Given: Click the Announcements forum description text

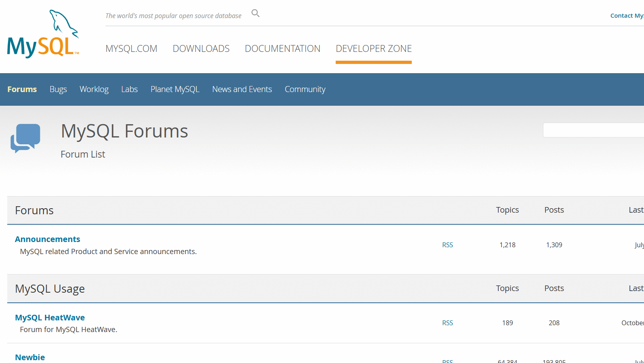Looking at the screenshot, I should pos(108,252).
